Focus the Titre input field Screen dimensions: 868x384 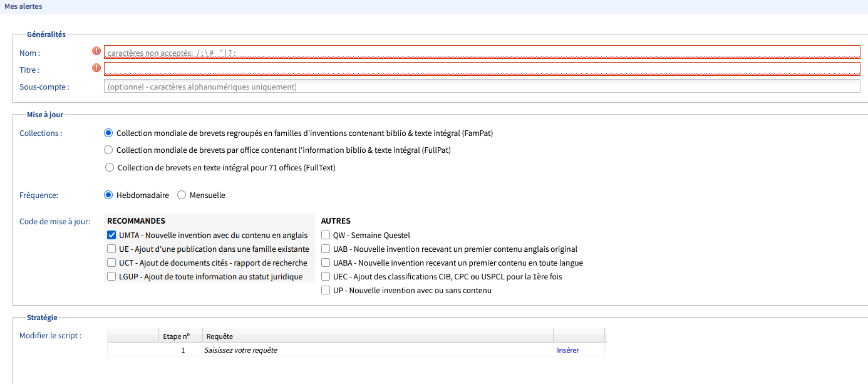point(482,69)
